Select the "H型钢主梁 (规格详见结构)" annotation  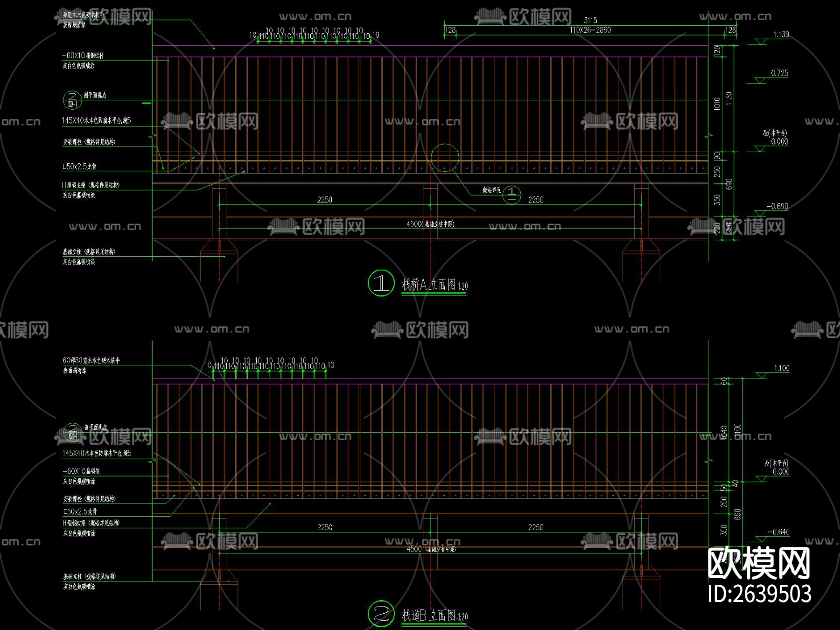tap(91, 185)
